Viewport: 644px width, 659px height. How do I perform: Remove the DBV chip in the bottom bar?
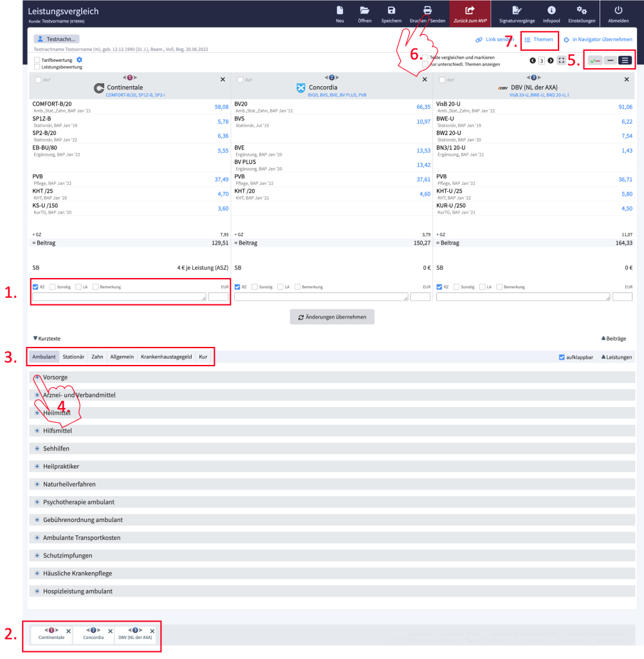[152, 631]
